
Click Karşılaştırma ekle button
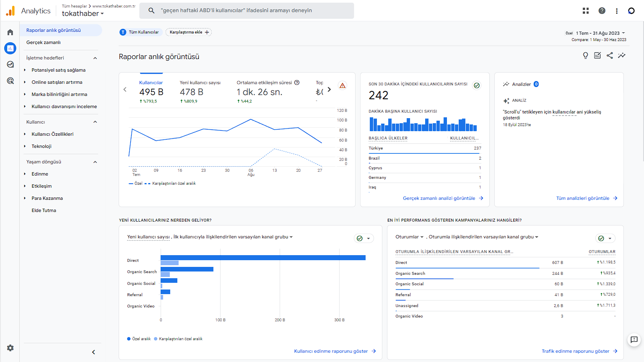click(189, 32)
